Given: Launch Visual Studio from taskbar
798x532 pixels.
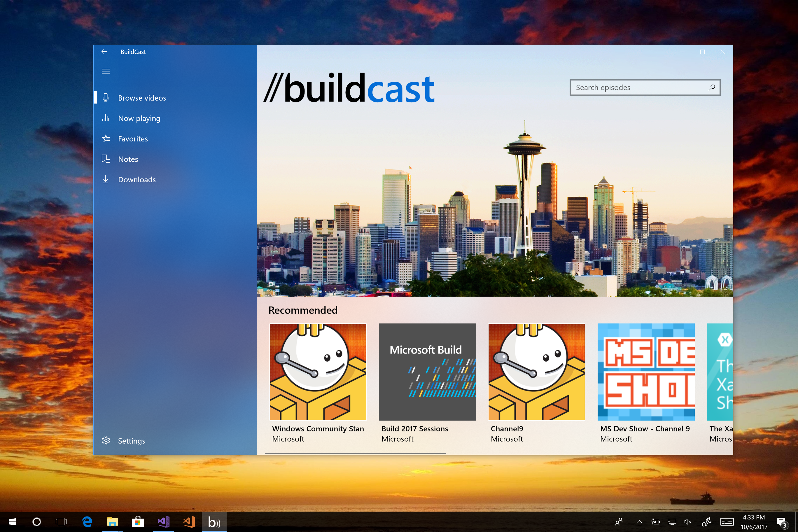Looking at the screenshot, I should pos(164,522).
